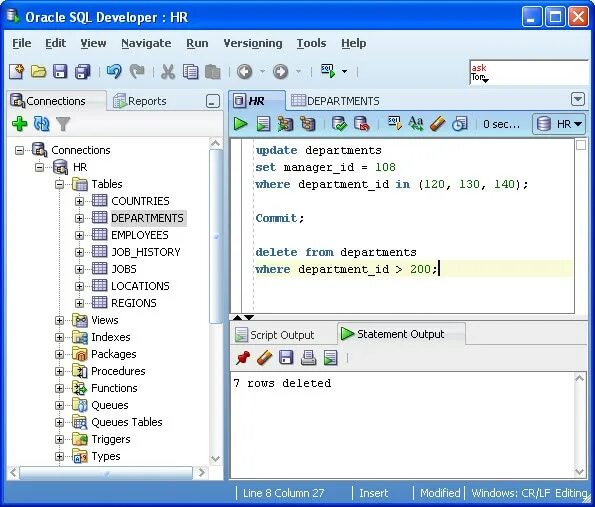Select the LOCATIONS table in tree

140,286
